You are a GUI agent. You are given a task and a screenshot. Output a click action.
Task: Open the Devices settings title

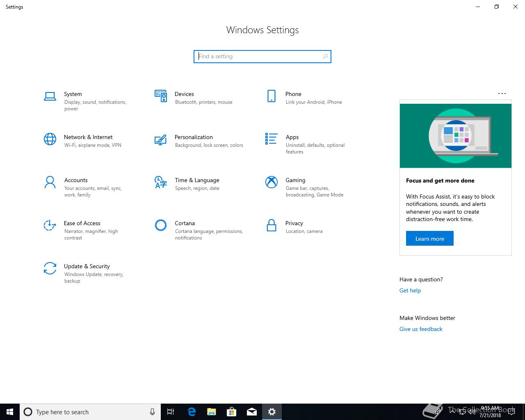click(184, 94)
